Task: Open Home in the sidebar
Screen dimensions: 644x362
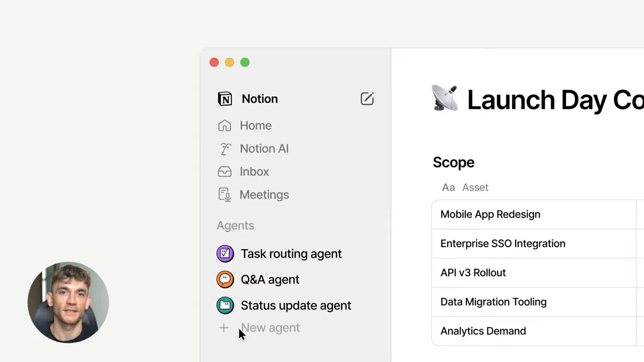Action: 256,125
